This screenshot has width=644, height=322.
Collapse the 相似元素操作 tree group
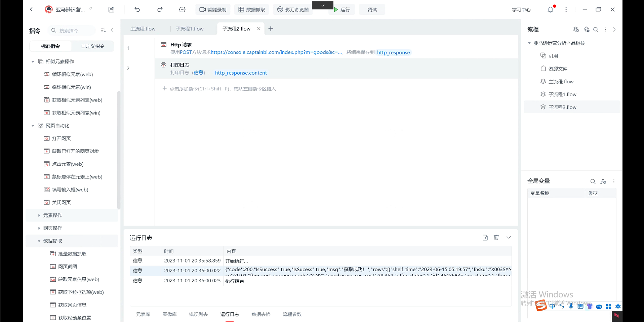click(x=33, y=62)
